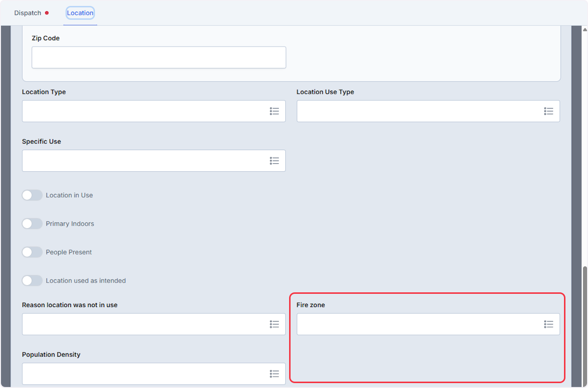588x388 pixels.
Task: Click the list icon in Specific Use
Action: point(274,161)
